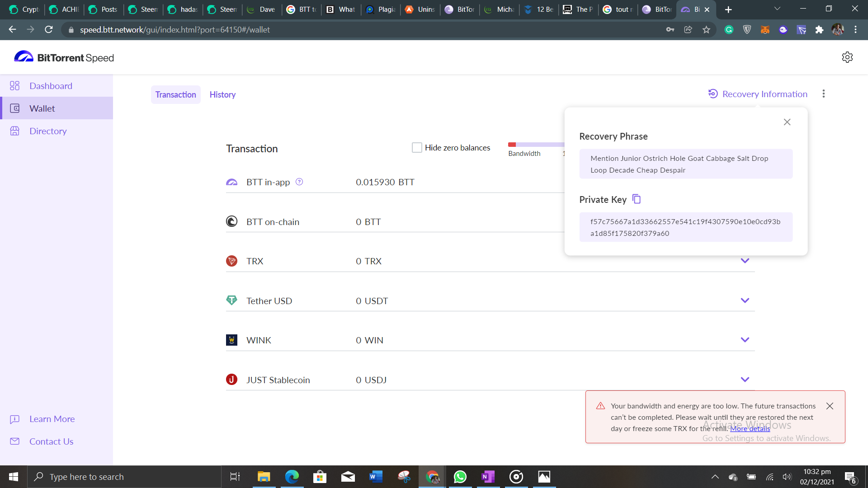Go back with the browser back arrow
The image size is (868, 488).
click(12, 30)
